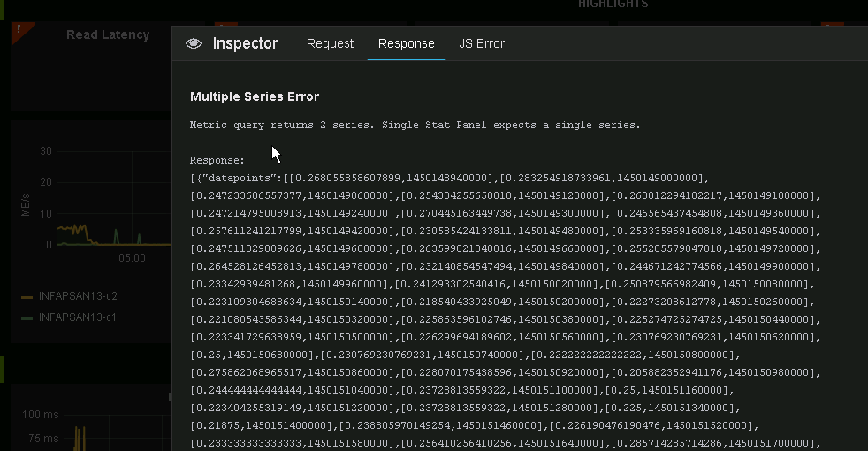
Task: Switch to the Request tab
Action: (x=330, y=43)
